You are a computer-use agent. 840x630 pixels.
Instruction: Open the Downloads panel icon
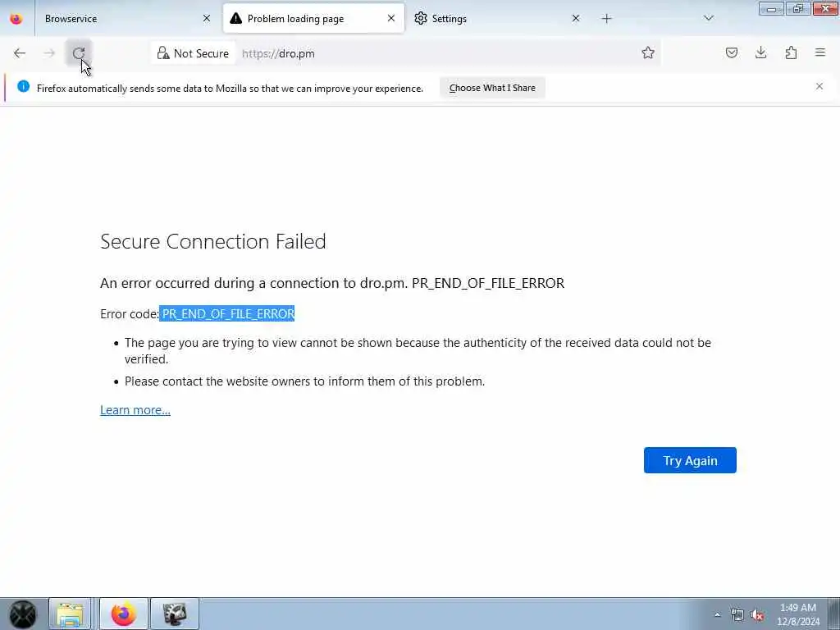point(761,53)
